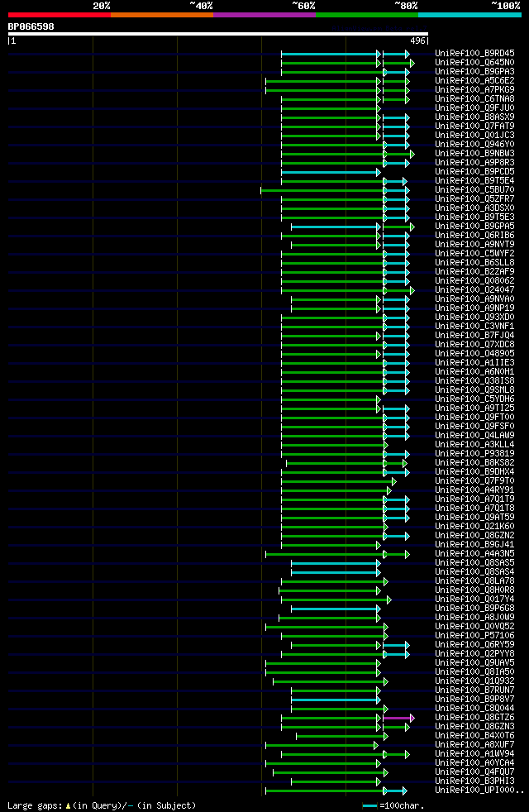Open hit UniRef100_C5BU70
The height and width of the screenshot is (812, 529).
[474, 190]
